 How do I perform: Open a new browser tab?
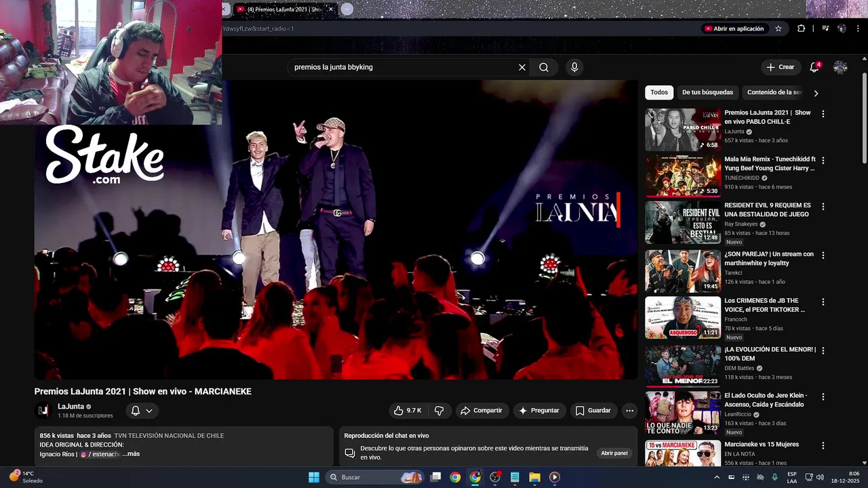coord(347,9)
